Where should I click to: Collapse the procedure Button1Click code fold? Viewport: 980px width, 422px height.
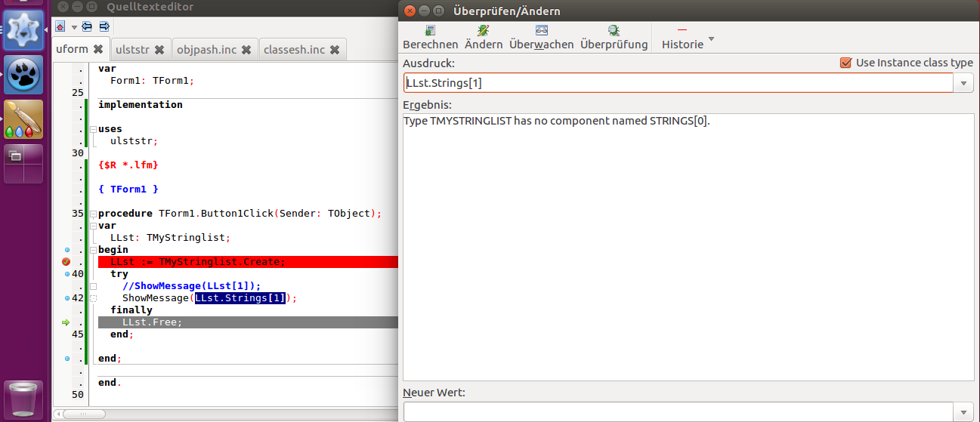tap(93, 214)
